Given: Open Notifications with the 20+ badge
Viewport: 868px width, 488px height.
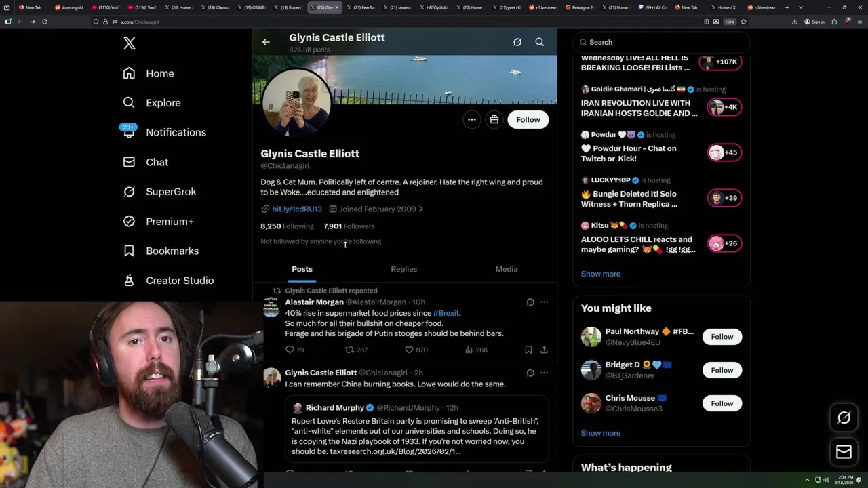Looking at the screenshot, I should pos(164,132).
